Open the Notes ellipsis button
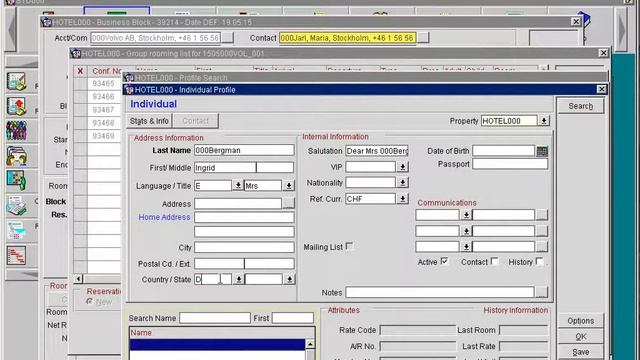 (x=541, y=292)
